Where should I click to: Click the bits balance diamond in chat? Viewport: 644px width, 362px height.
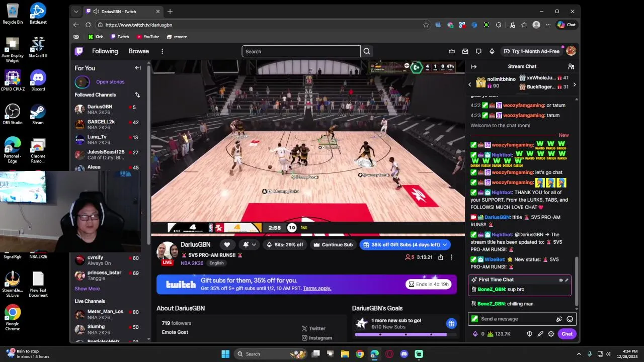coord(476,334)
